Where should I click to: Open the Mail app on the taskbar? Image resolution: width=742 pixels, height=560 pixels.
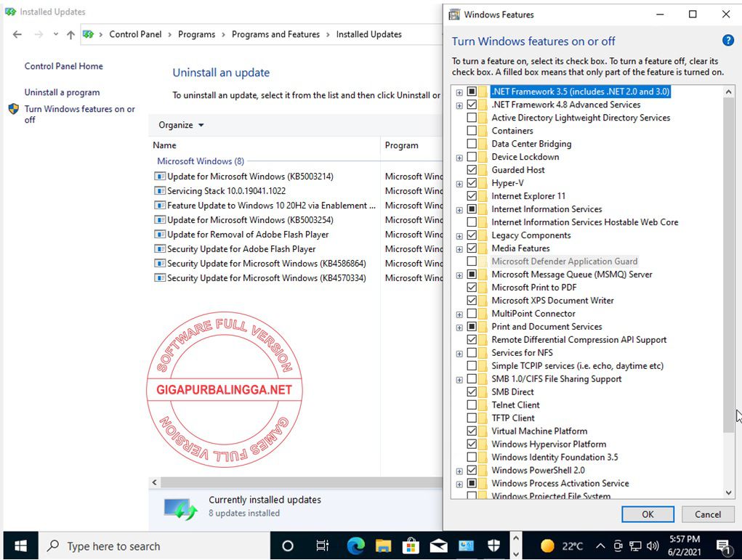[439, 546]
